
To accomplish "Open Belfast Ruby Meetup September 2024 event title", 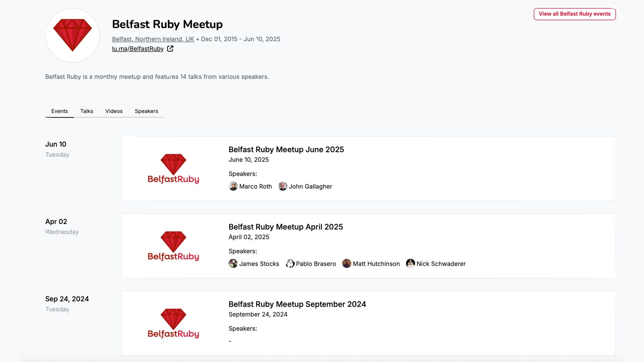I will click(297, 304).
